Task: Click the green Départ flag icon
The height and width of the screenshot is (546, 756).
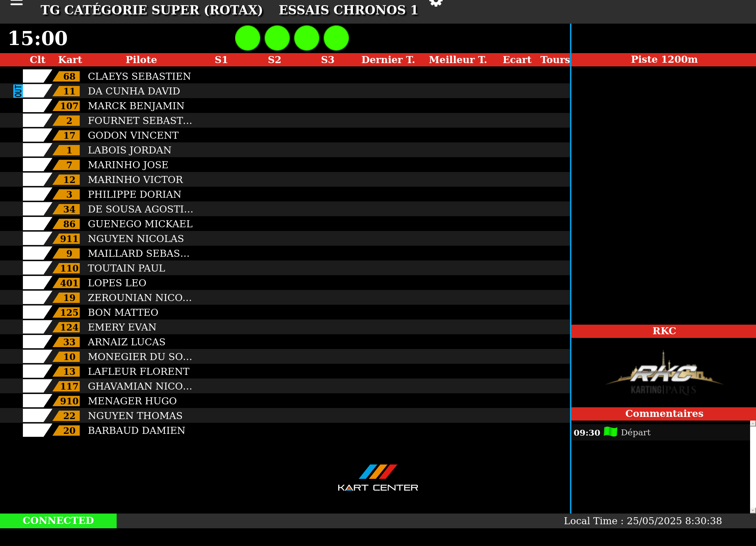Action: click(611, 432)
